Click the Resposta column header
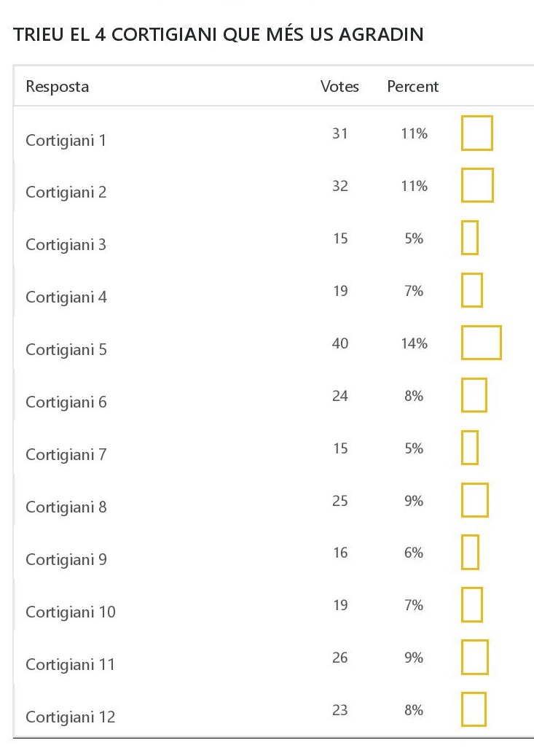This screenshot has width=534, height=756. [x=58, y=87]
